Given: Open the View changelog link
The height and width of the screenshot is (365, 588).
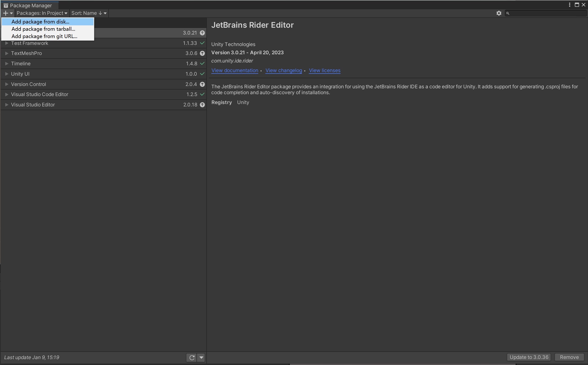Looking at the screenshot, I should (x=283, y=70).
